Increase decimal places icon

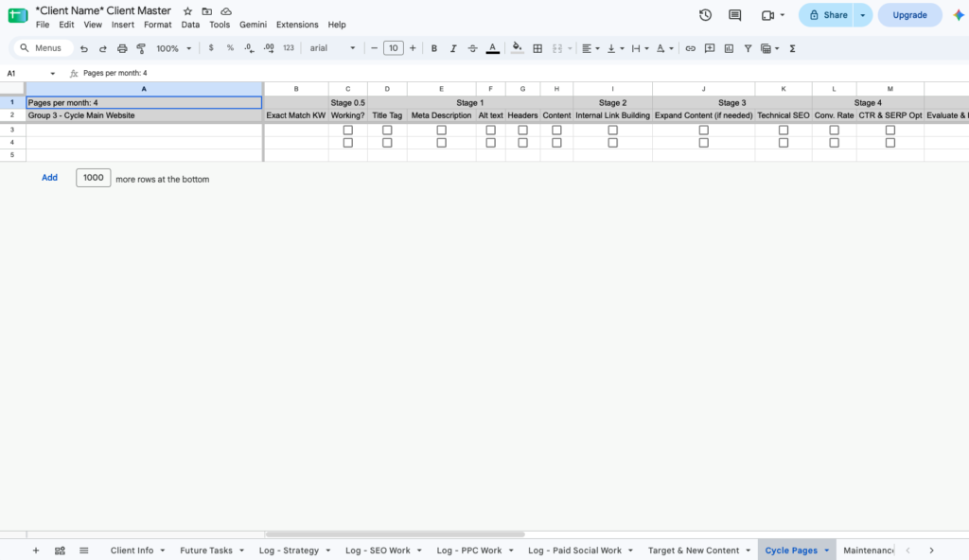269,48
